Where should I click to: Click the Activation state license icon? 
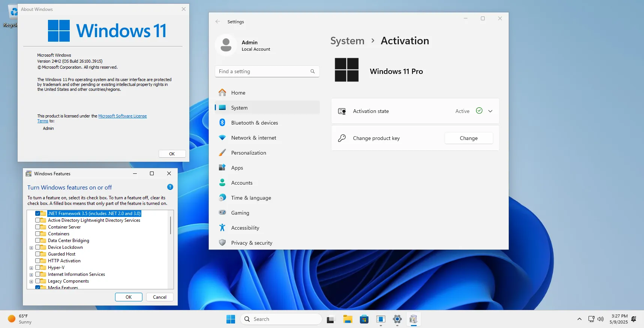[x=342, y=111]
